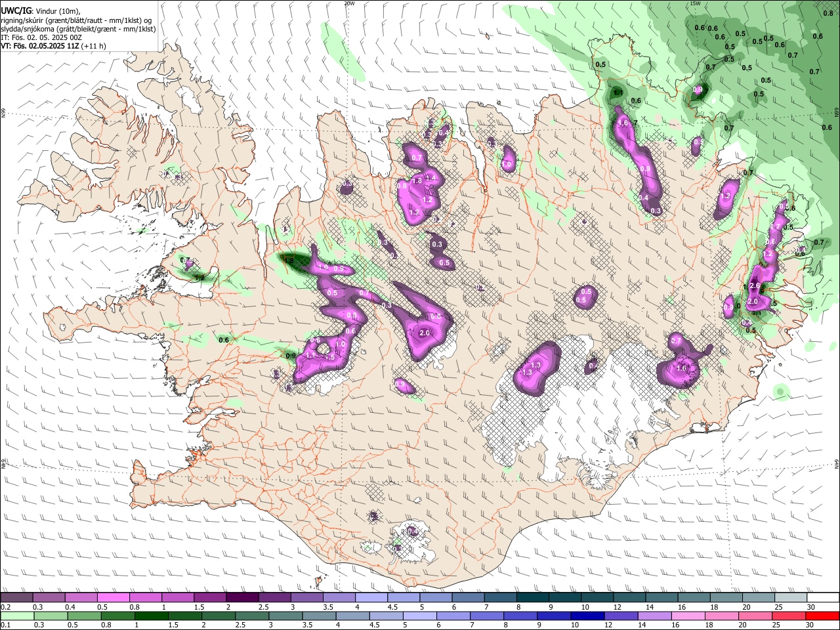
Task: Click the '0.4' label under the snow scale
Action: (70, 607)
